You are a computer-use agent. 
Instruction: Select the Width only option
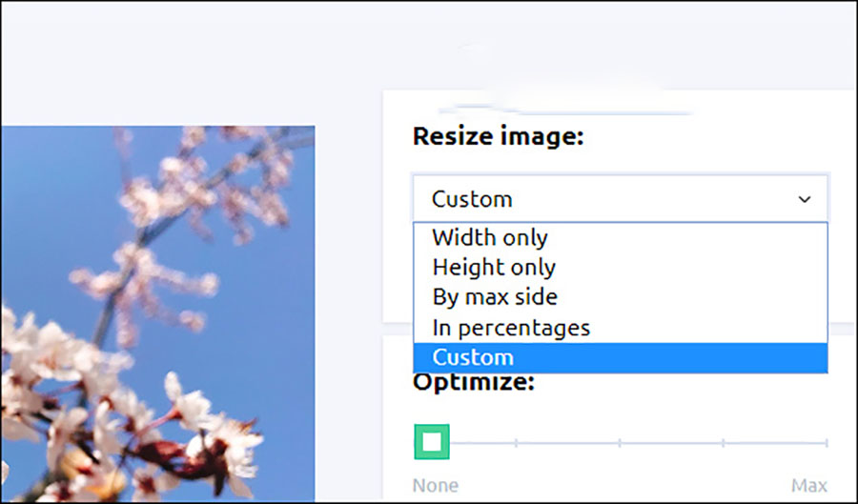[x=490, y=237]
